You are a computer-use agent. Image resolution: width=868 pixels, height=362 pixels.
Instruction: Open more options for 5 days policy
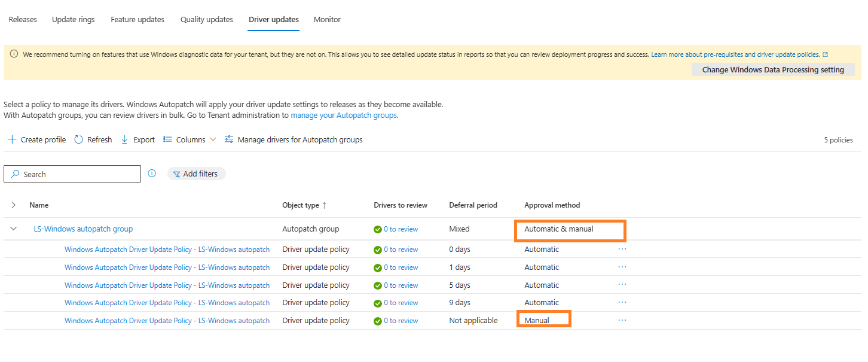click(x=622, y=285)
